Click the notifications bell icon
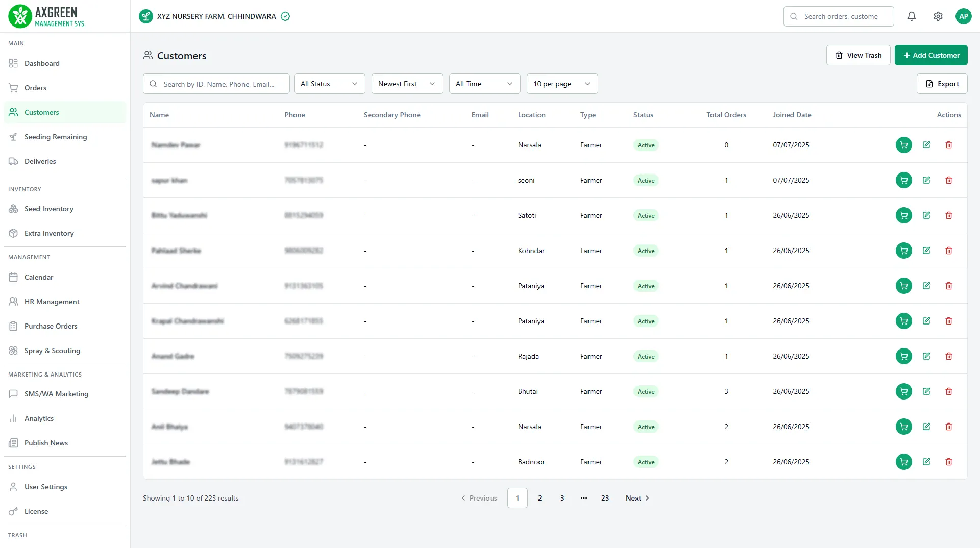This screenshot has width=980, height=548. pyautogui.click(x=911, y=16)
